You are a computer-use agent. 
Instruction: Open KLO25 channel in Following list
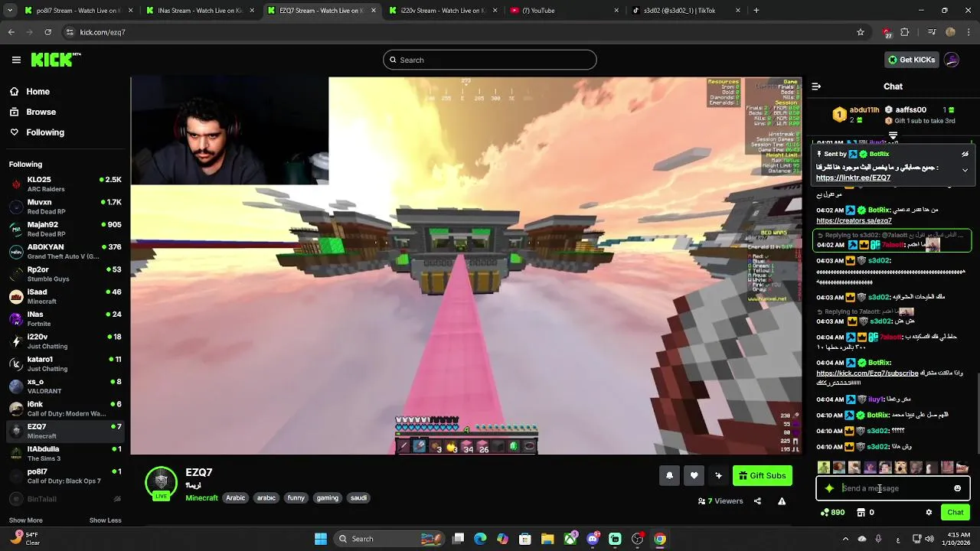65,184
